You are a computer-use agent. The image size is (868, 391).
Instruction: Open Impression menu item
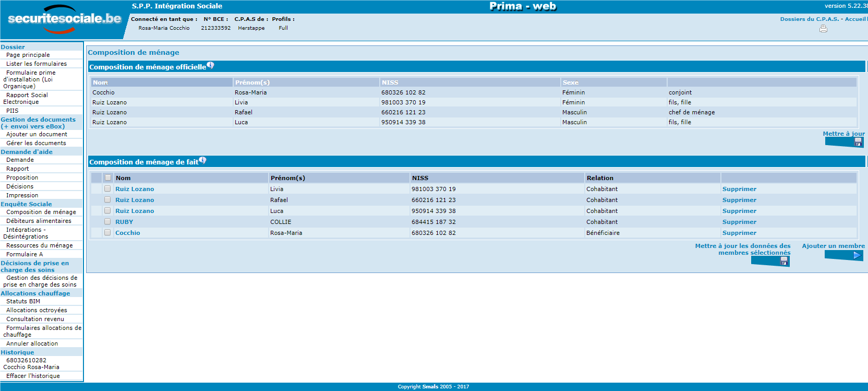point(22,195)
